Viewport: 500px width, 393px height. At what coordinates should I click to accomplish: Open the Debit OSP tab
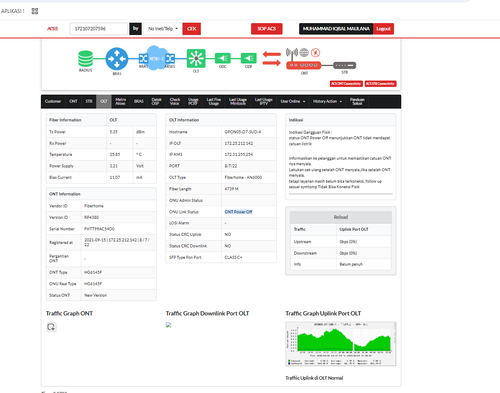156,101
